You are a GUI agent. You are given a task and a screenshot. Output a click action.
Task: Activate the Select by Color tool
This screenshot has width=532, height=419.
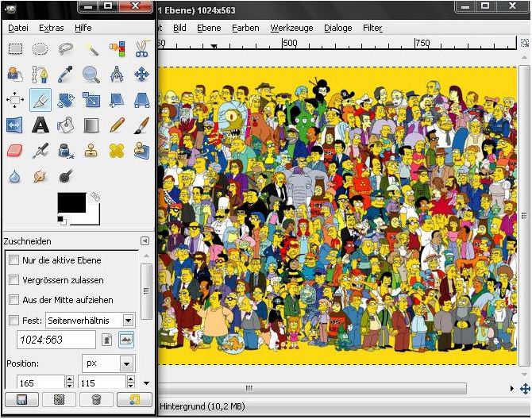(117, 49)
